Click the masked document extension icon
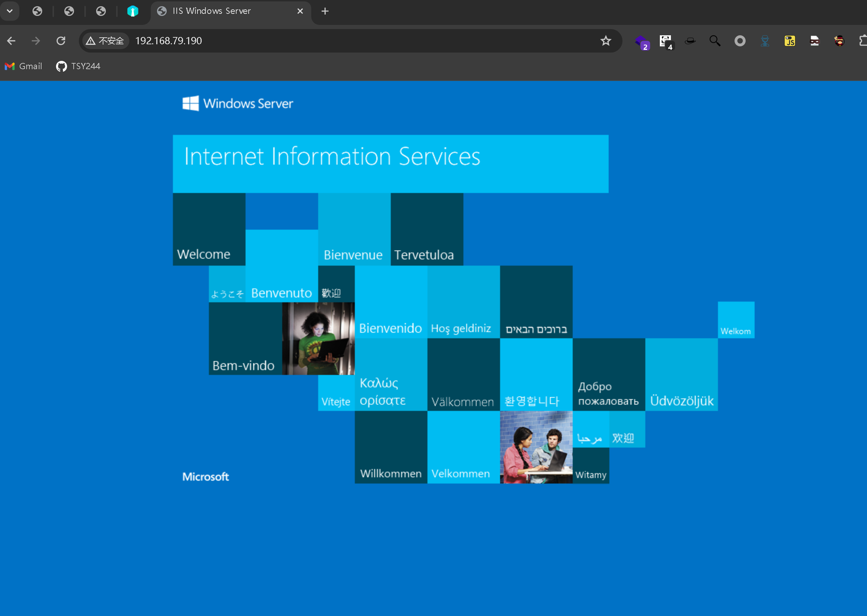This screenshot has height=616, width=867. (x=814, y=41)
